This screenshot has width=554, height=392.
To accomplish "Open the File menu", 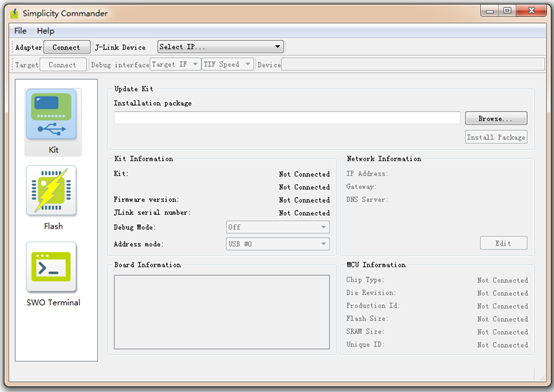I will click(20, 31).
